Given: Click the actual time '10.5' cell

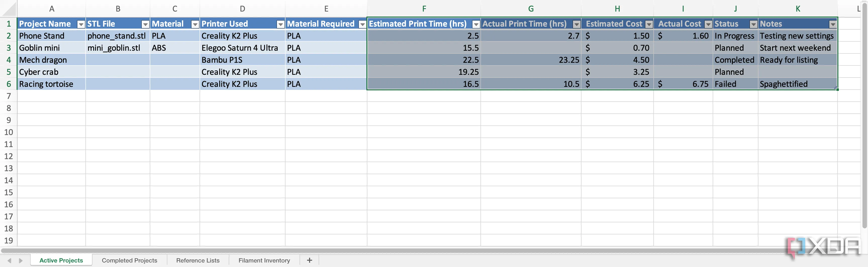Looking at the screenshot, I should pos(531,84).
